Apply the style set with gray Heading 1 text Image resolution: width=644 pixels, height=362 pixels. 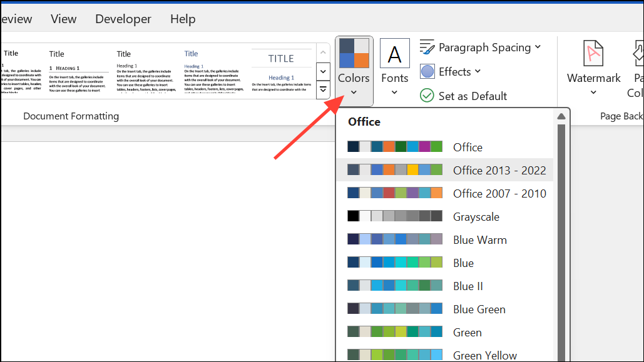click(146, 71)
